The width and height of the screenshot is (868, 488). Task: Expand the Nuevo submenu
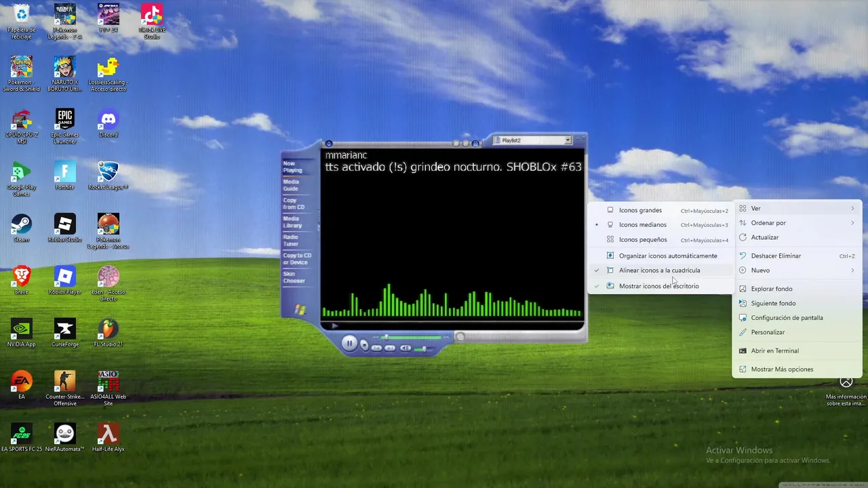797,270
